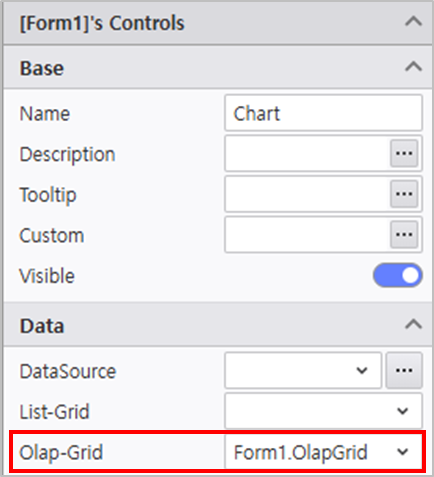Open the Description ellipsis editor button

pyautogui.click(x=404, y=153)
